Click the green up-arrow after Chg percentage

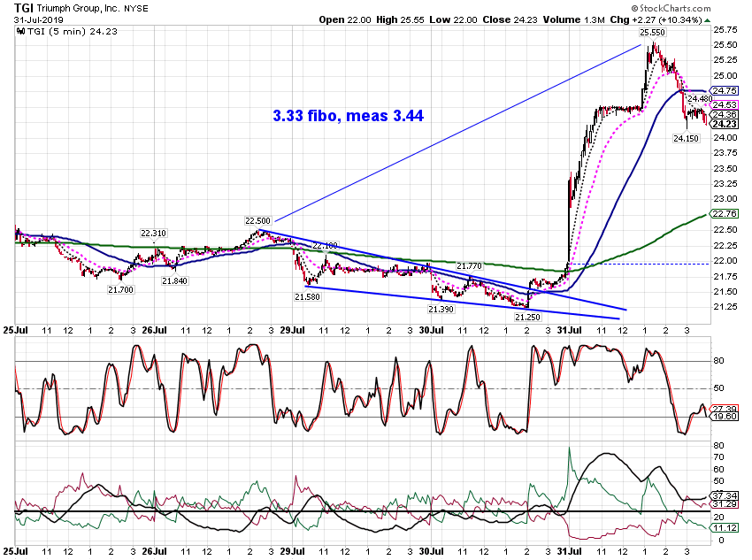click(x=708, y=20)
